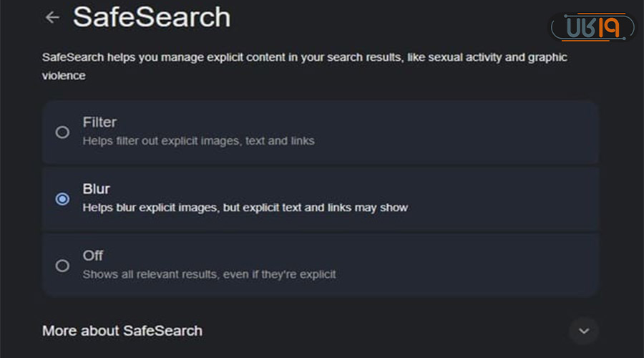Go back using the left arrow
The height and width of the screenshot is (358, 644).
(x=52, y=17)
